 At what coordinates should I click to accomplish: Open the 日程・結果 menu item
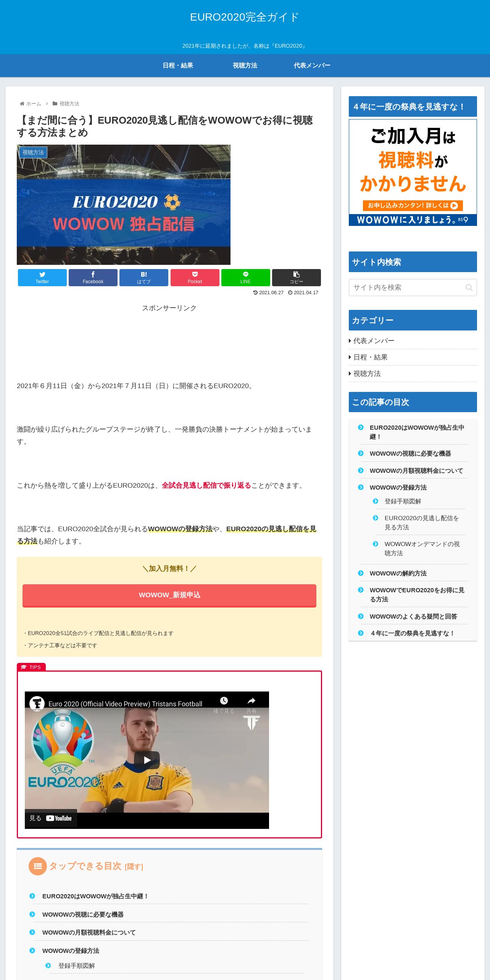coord(178,66)
